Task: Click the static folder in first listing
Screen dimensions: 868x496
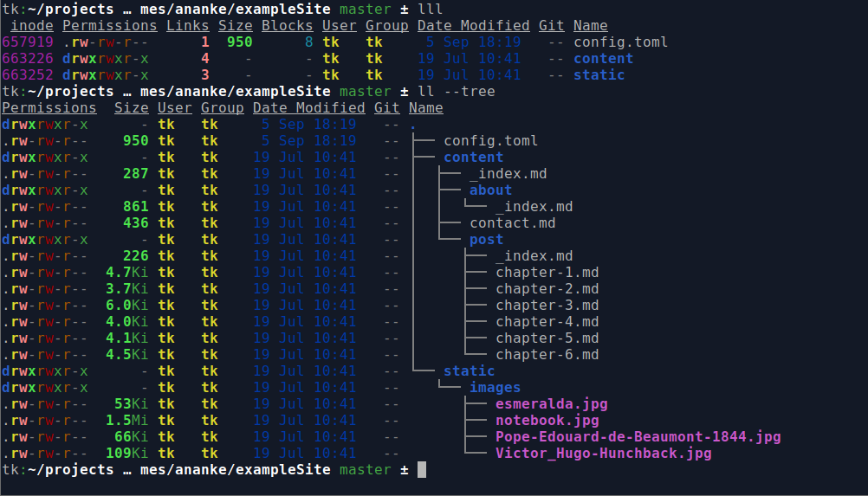Action: point(599,75)
